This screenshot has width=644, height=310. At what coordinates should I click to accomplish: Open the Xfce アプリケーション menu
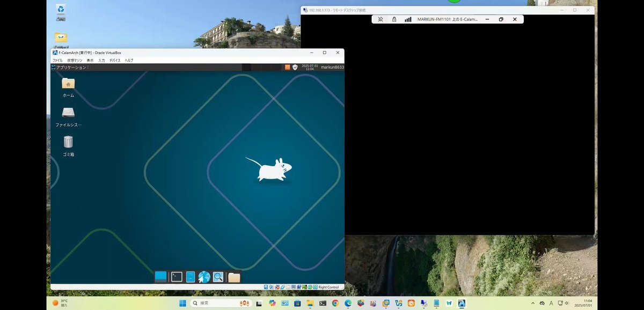click(68, 67)
